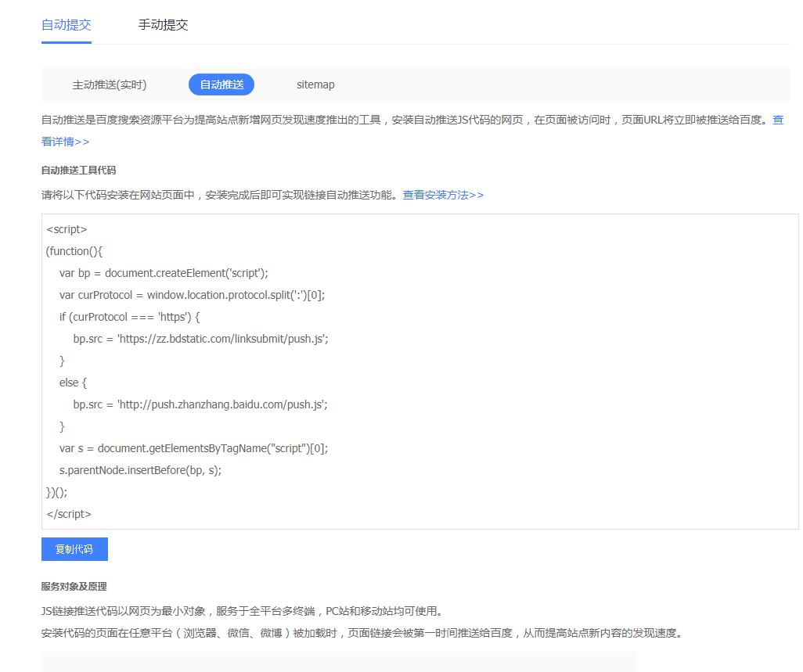Open the 看详情>> link below the description

[65, 142]
